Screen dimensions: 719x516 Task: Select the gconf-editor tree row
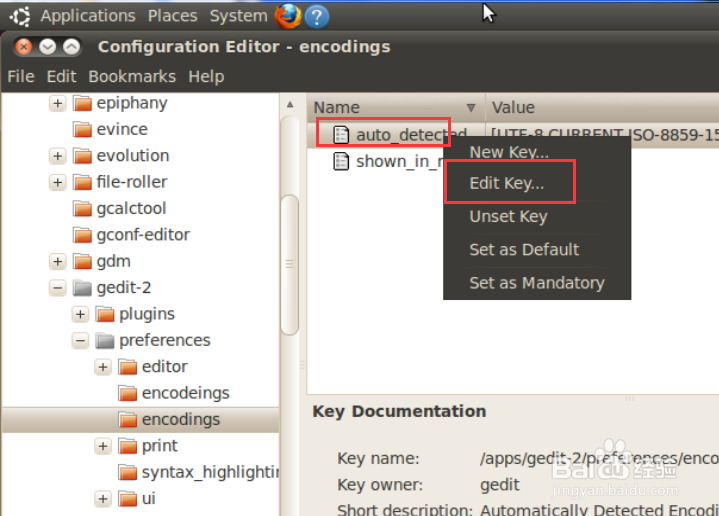(140, 235)
